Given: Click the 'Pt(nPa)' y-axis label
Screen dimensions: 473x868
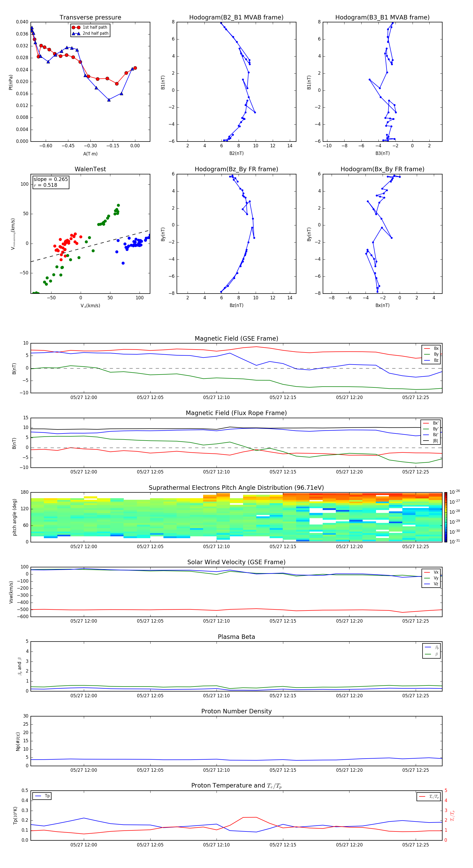Looking at the screenshot, I should [11, 82].
